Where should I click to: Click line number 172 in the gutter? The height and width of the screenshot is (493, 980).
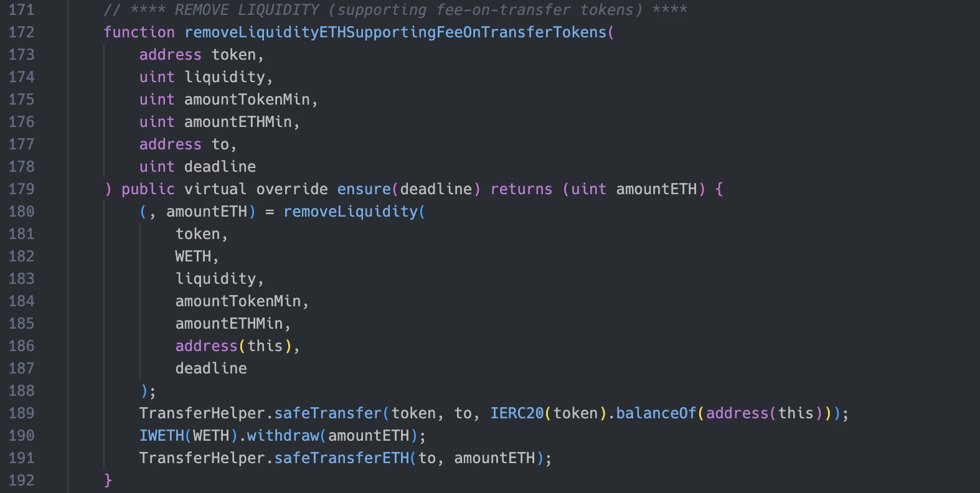(x=21, y=32)
